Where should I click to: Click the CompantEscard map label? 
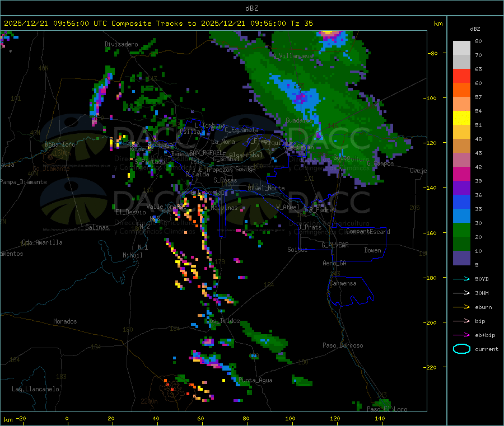pos(368,232)
